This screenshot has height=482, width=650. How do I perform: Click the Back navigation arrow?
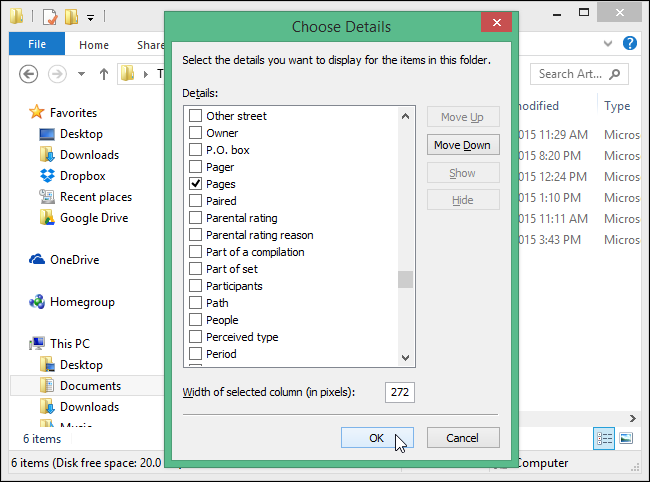28,74
